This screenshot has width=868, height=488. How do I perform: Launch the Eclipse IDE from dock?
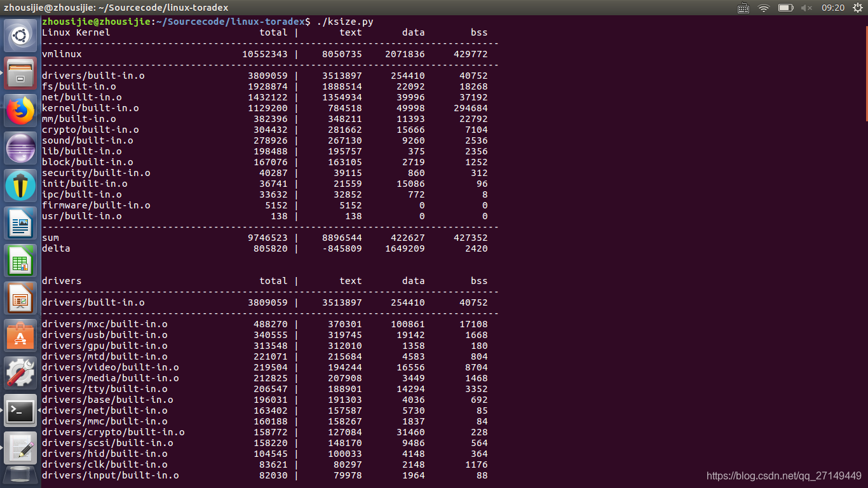(21, 148)
